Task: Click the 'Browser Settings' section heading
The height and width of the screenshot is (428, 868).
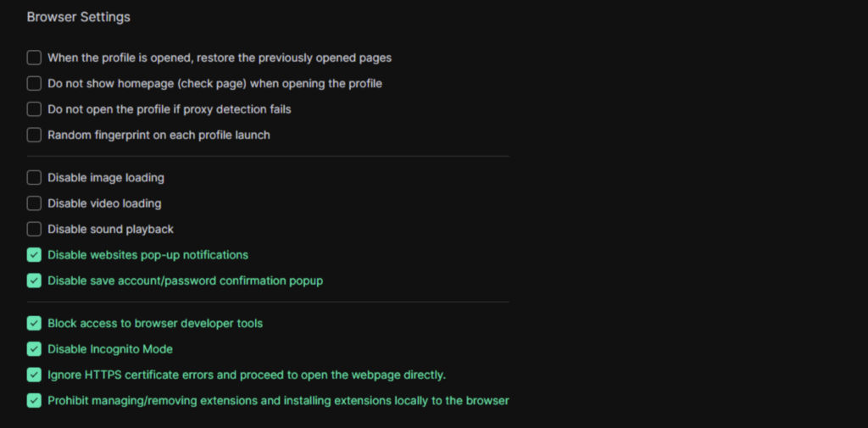Action: pyautogui.click(x=79, y=17)
